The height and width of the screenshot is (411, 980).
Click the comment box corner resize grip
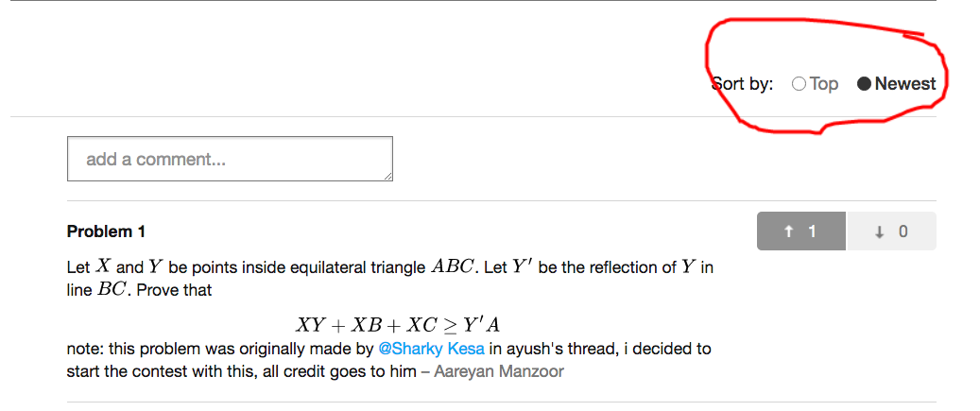pyautogui.click(x=388, y=177)
